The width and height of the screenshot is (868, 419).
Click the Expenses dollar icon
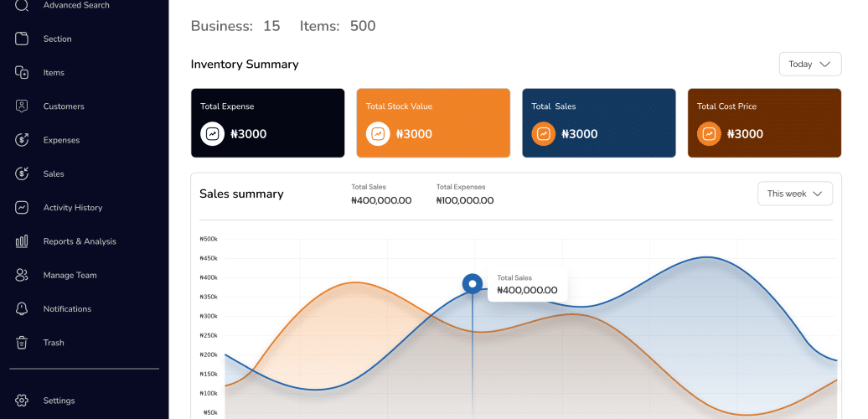[23, 140]
